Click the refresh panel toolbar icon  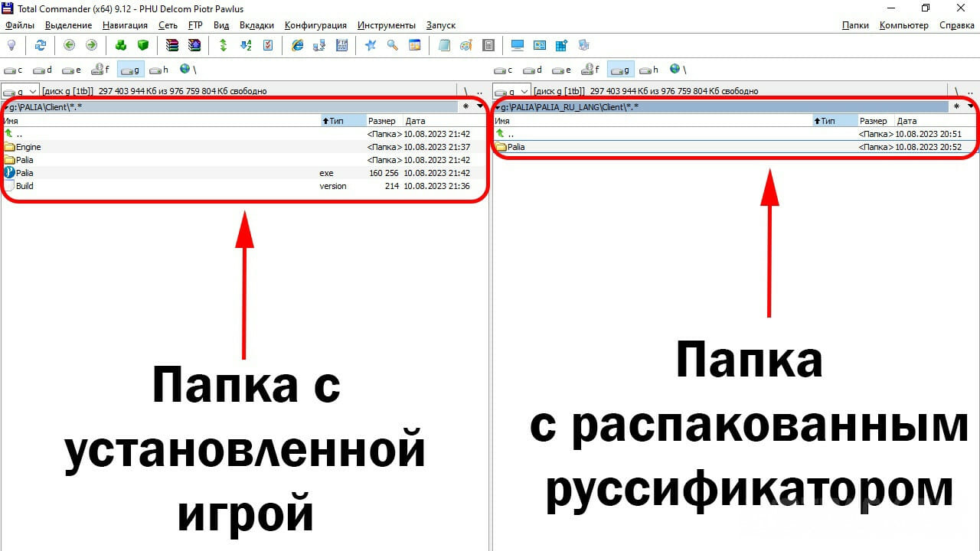(40, 45)
